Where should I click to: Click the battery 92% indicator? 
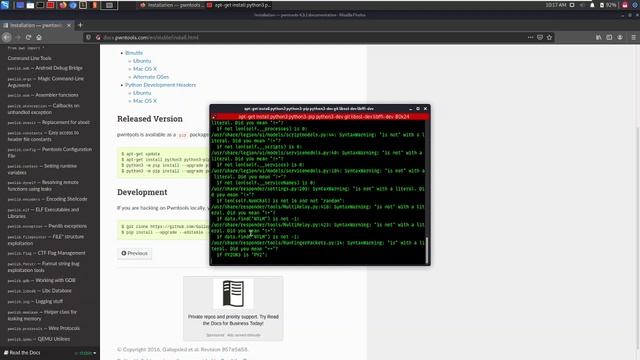608,5
